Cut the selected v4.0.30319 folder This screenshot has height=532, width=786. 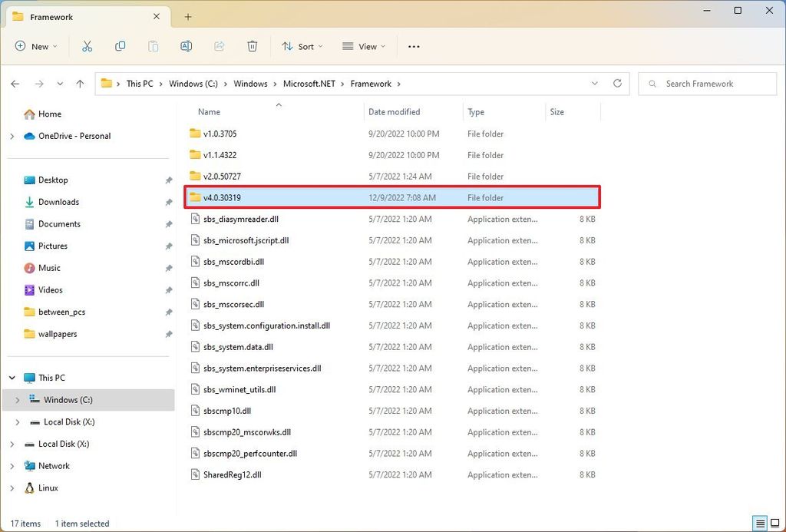88,46
